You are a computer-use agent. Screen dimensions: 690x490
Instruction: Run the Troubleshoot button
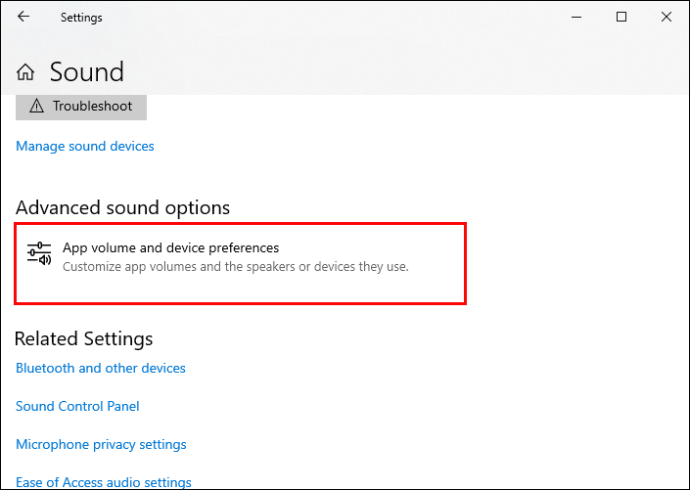(81, 106)
